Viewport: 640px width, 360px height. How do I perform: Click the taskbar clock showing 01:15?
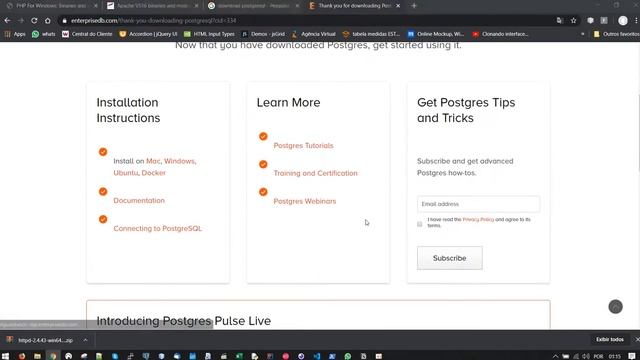click(x=614, y=356)
